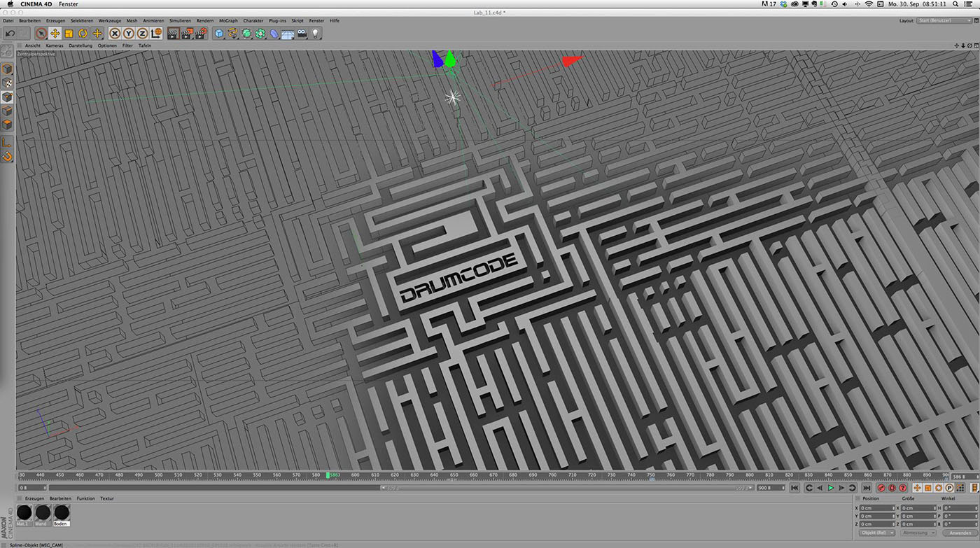Open the Erzeugen menu in main menu
Image resolution: width=980 pixels, height=548 pixels.
(x=56, y=21)
